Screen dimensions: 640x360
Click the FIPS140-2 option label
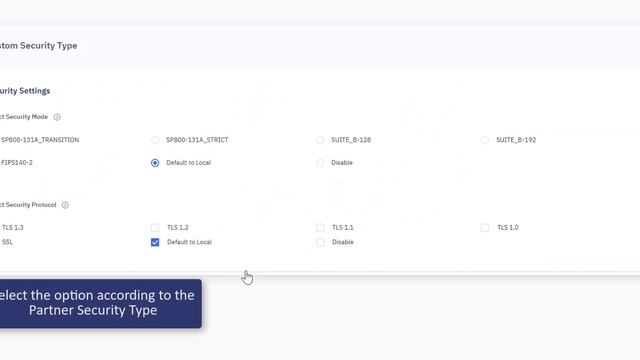(17, 162)
